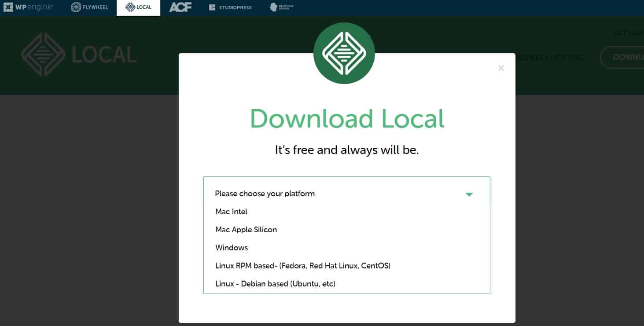Click the Download Local heading text
644x326 pixels.
(x=347, y=118)
